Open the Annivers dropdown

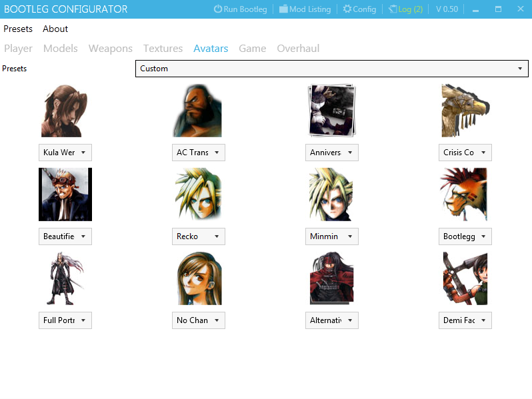point(332,153)
